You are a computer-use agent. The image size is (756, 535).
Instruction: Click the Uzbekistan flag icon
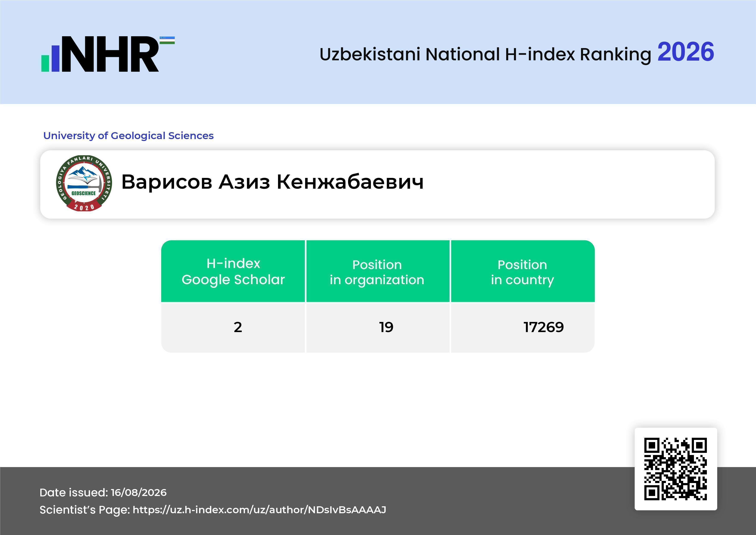[167, 40]
